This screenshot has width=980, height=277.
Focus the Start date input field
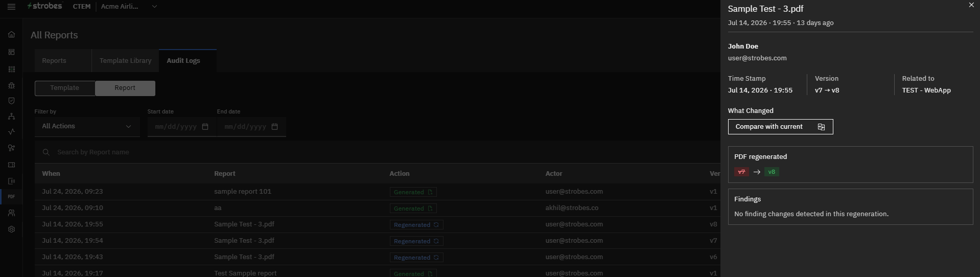pyautogui.click(x=182, y=127)
